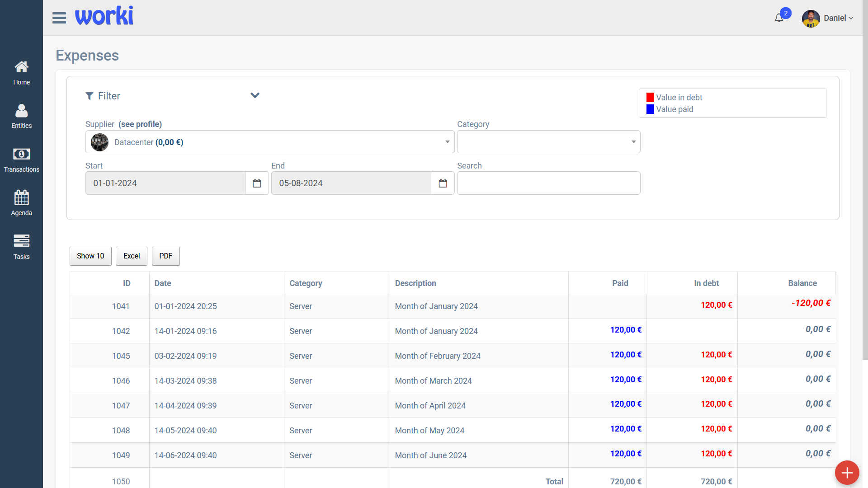868x488 pixels.
Task: Click the Show 10 button
Action: point(90,256)
